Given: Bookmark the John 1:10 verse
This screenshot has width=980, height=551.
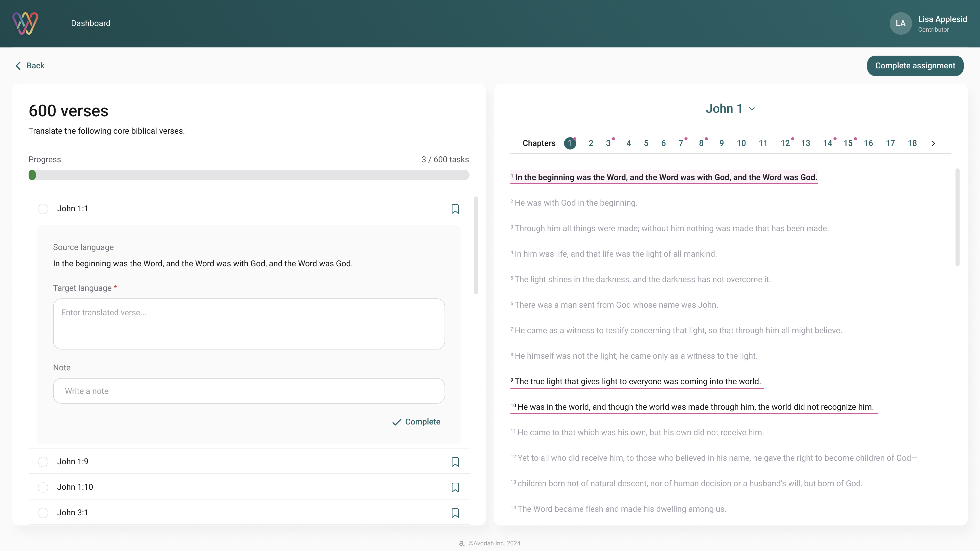Looking at the screenshot, I should pos(455,487).
